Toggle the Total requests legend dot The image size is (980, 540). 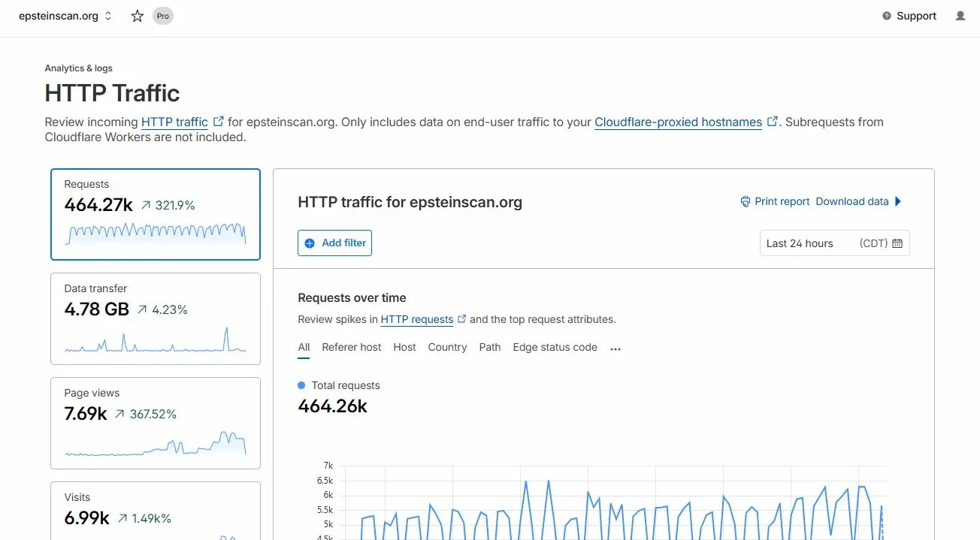301,385
